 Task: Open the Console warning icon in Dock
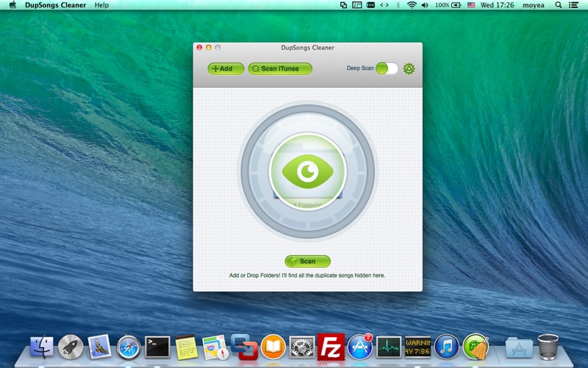(417, 347)
